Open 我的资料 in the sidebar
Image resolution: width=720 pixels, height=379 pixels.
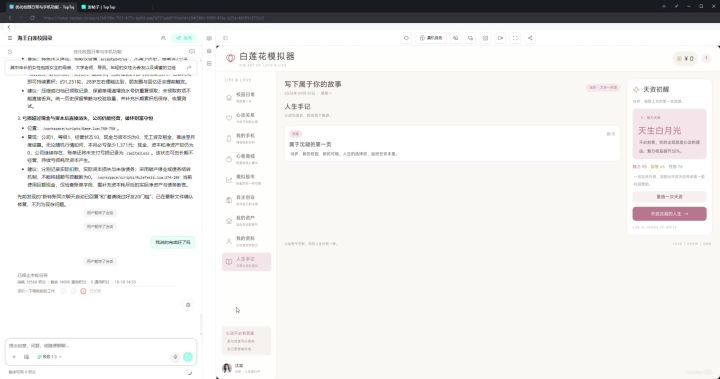coord(246,241)
